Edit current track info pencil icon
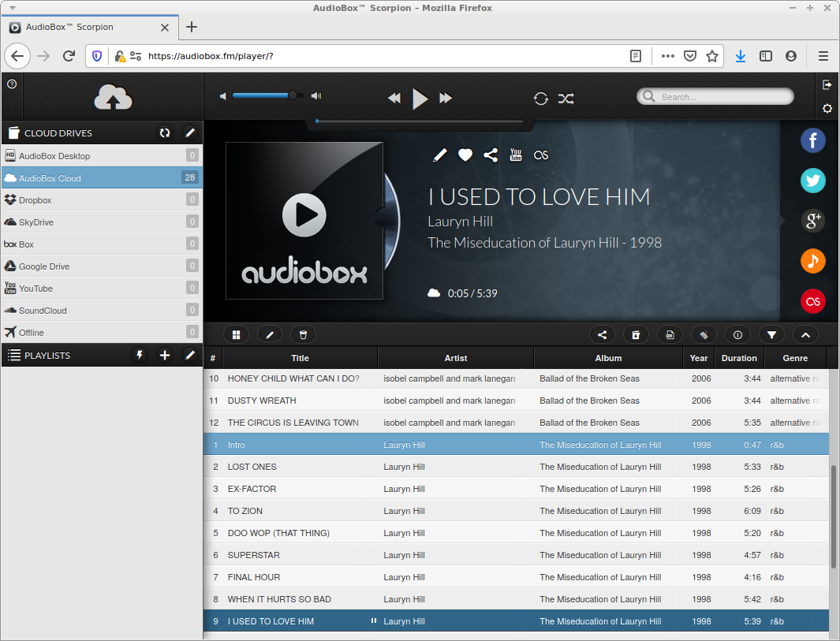The height and width of the screenshot is (641, 840). click(x=440, y=155)
